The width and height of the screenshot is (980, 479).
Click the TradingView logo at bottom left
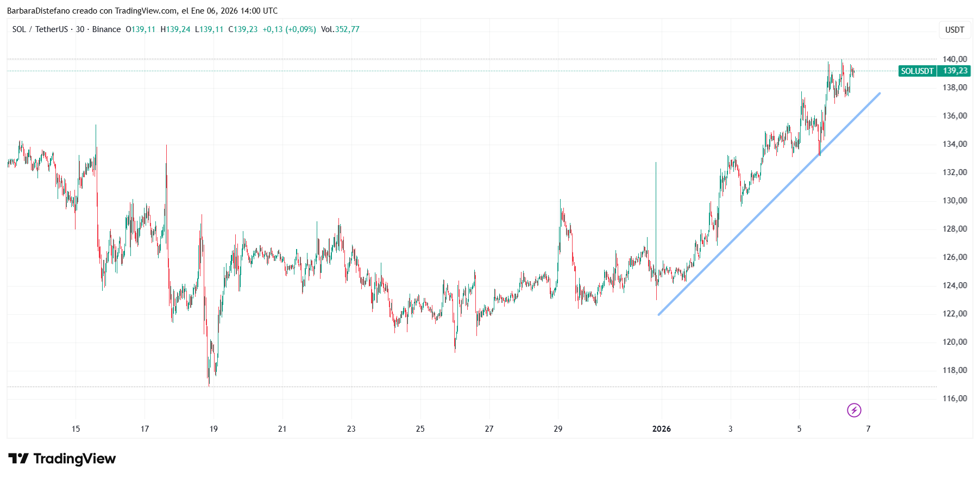tap(62, 459)
